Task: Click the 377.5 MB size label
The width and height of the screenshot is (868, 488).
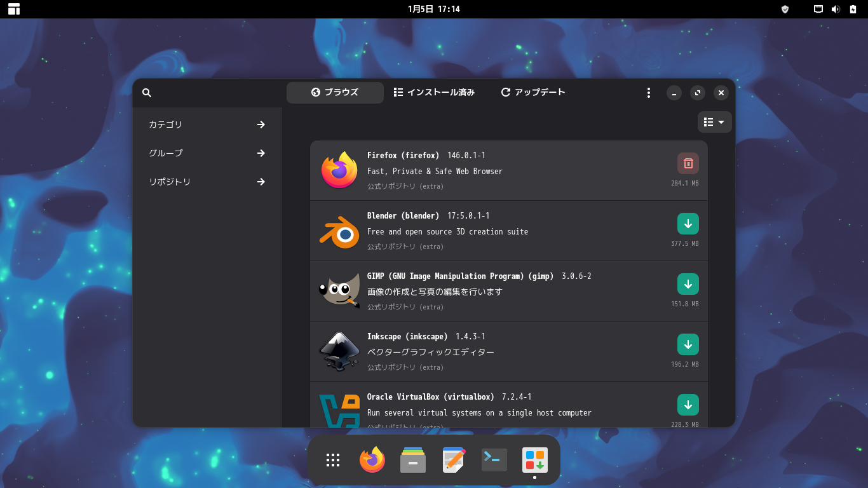Action: [x=684, y=243]
